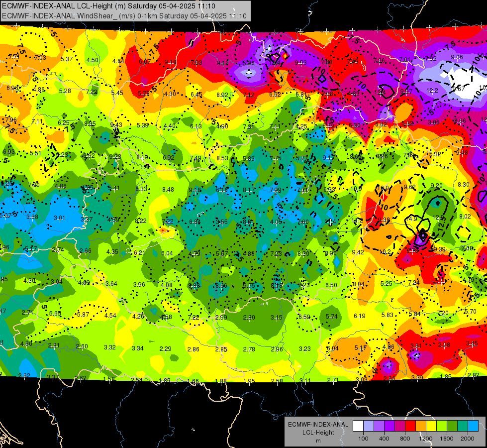Click the grid value '4.35'

pyautogui.click(x=112, y=252)
